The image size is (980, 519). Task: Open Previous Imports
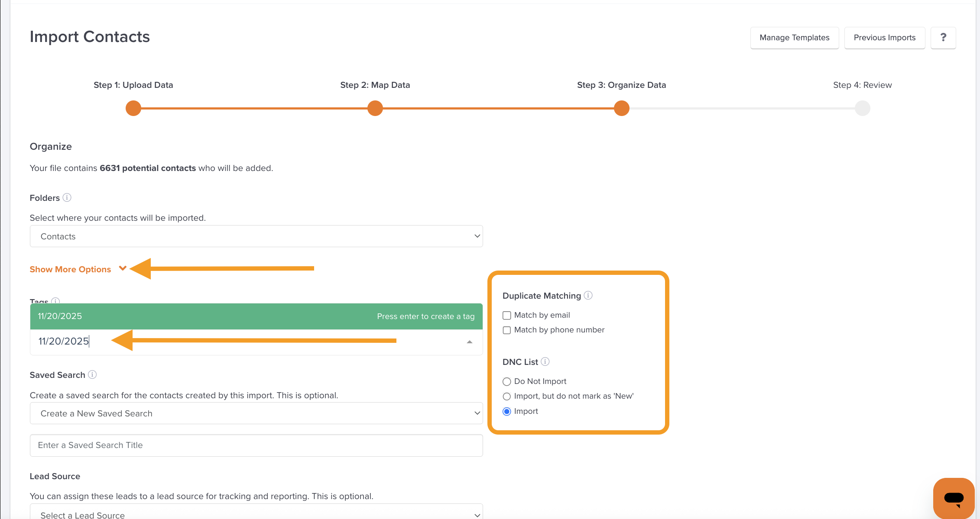tap(884, 38)
